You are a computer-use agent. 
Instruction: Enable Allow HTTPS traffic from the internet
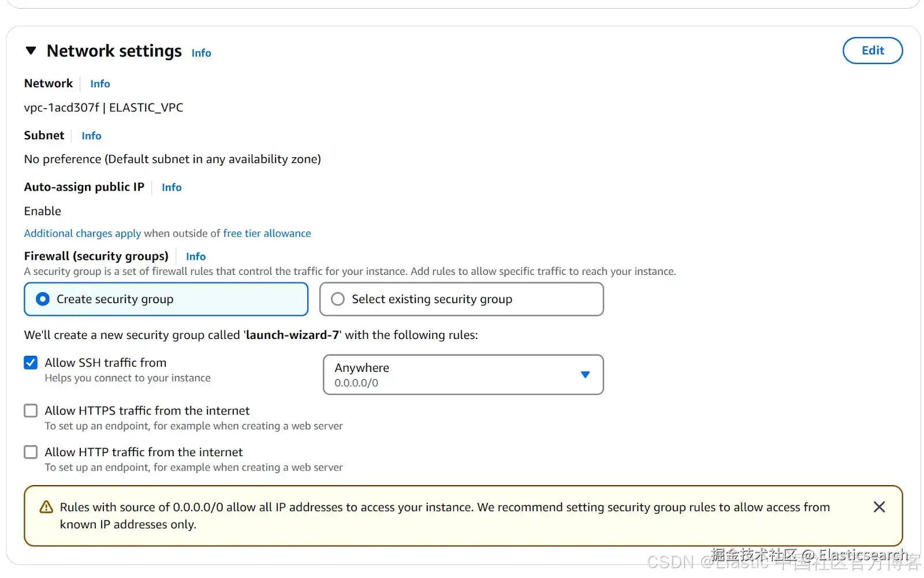tap(31, 411)
